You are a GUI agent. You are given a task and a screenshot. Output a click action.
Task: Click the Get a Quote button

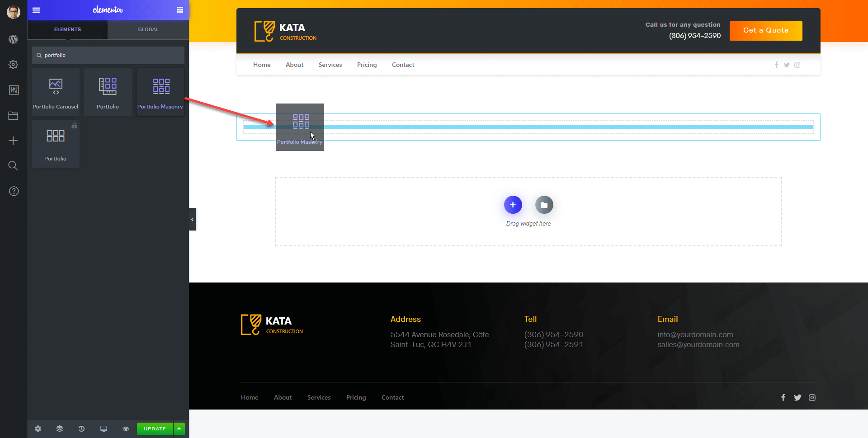click(x=765, y=30)
